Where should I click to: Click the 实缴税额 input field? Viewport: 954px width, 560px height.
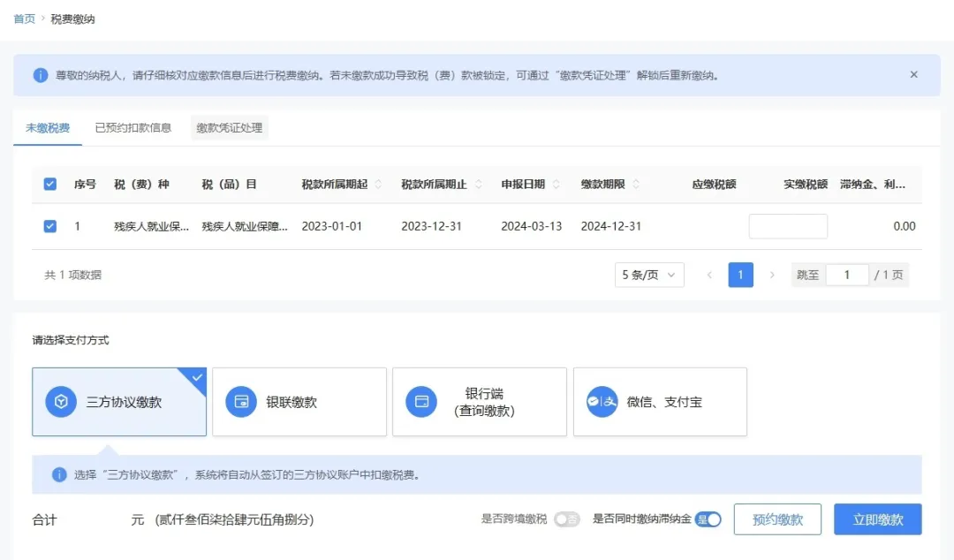point(787,225)
